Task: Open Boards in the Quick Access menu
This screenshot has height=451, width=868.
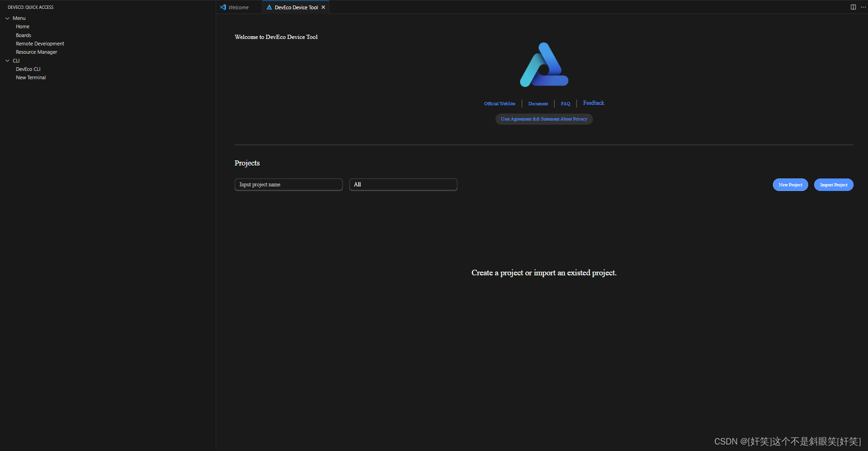Action: pos(24,35)
